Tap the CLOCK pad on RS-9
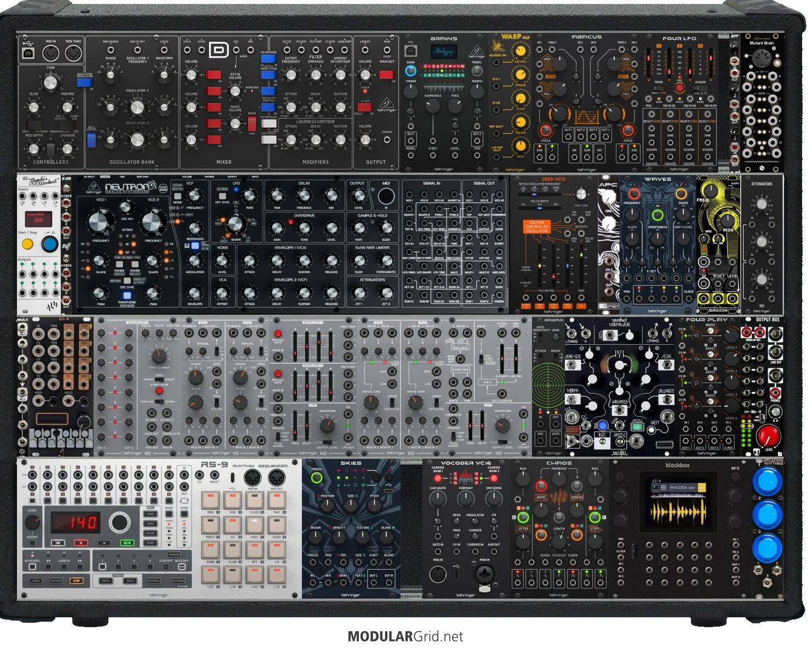Screen dimensions: 812x648 coord(254,499)
